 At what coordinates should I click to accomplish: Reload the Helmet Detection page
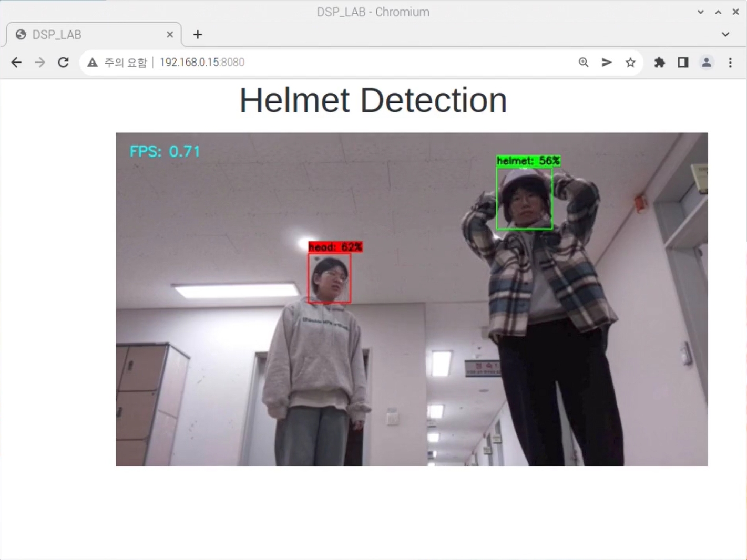click(63, 62)
